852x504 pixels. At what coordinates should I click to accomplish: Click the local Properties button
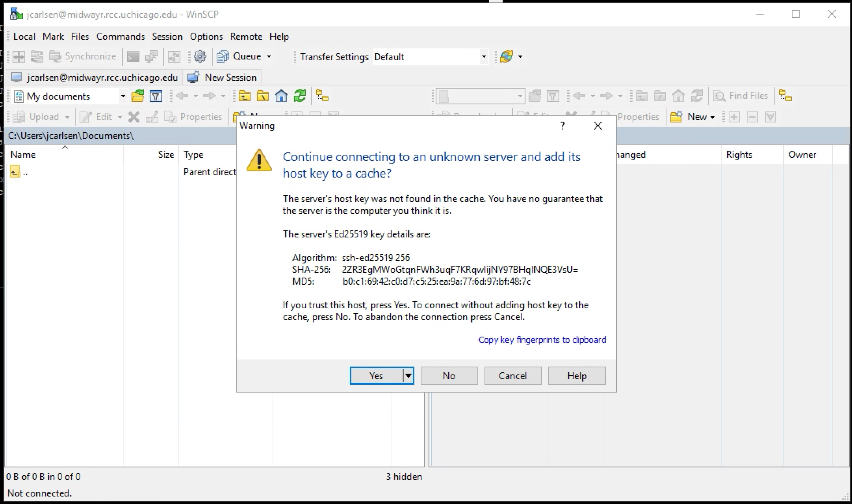coord(193,117)
